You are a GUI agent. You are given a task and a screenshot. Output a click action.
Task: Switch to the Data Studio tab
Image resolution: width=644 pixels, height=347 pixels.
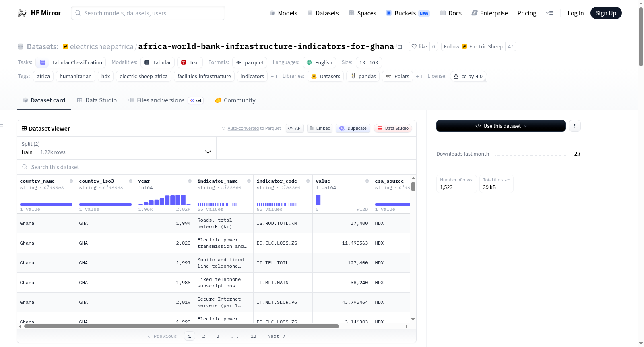coord(97,100)
